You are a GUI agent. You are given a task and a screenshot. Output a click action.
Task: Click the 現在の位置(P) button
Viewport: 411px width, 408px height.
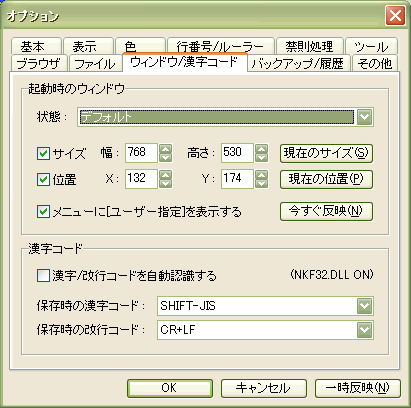pos(326,179)
